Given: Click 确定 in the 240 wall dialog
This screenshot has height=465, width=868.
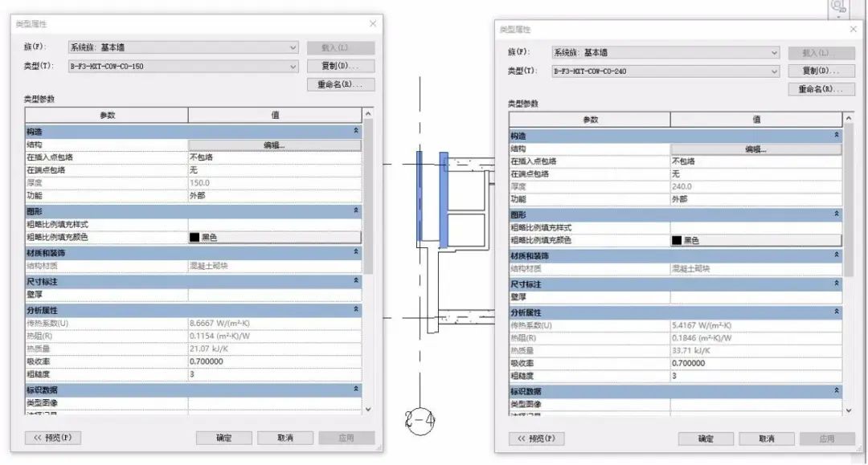Looking at the screenshot, I should [x=706, y=439].
